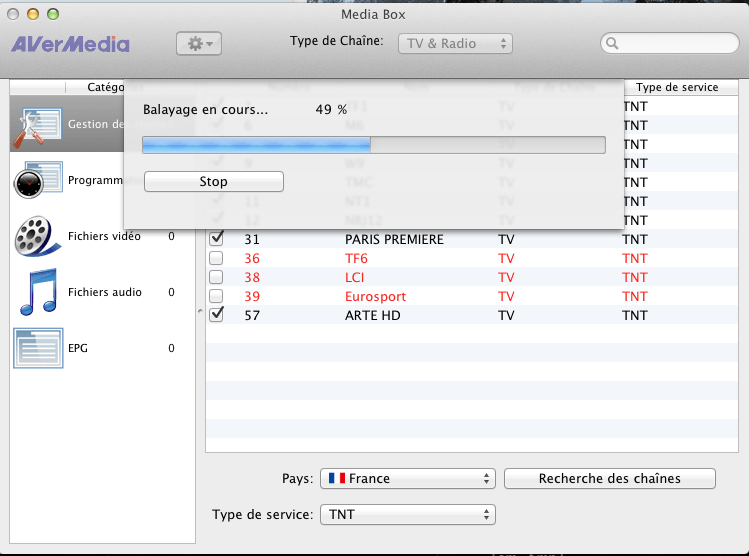Click the sidebar collapse arrow
This screenshot has height=556, width=749.
(200, 311)
